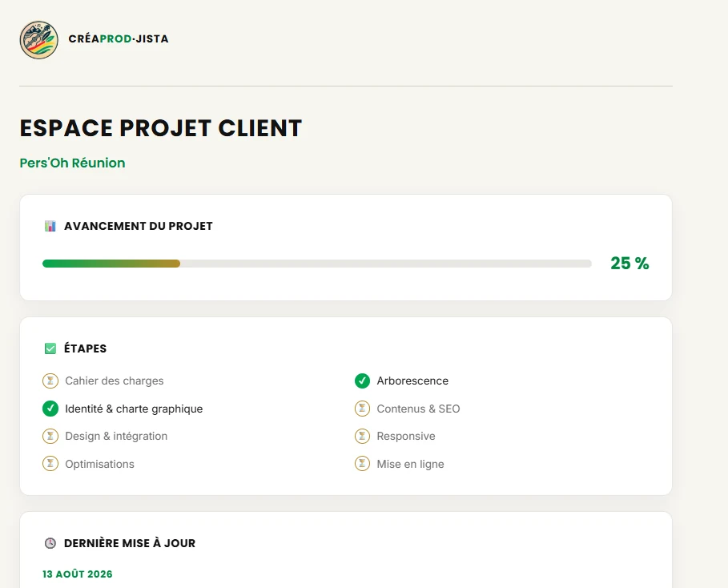The image size is (728, 588).
Task: Click the Pers'Oh Réunion client name
Action: pos(72,163)
